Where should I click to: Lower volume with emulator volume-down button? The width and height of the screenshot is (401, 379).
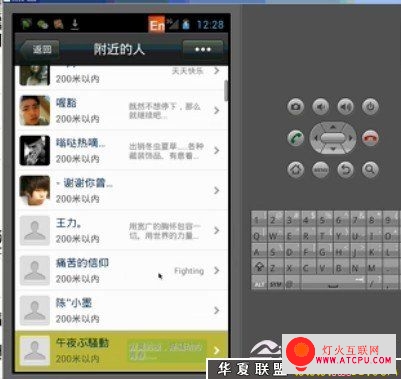(x=320, y=107)
